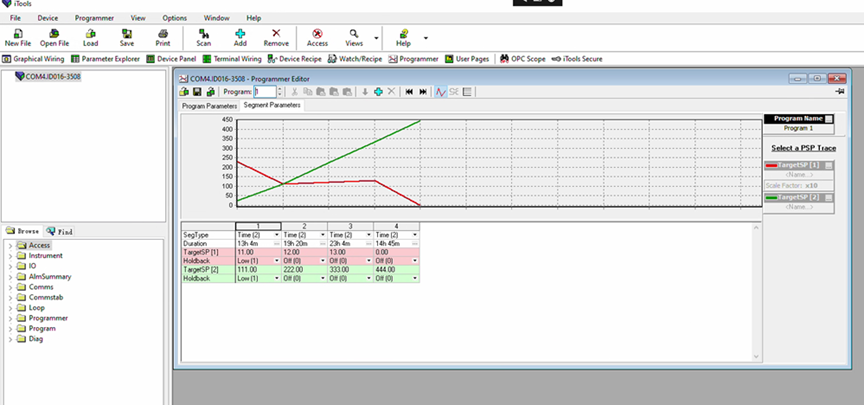
Task: Click the Program number spinner arrows
Action: coord(280,92)
